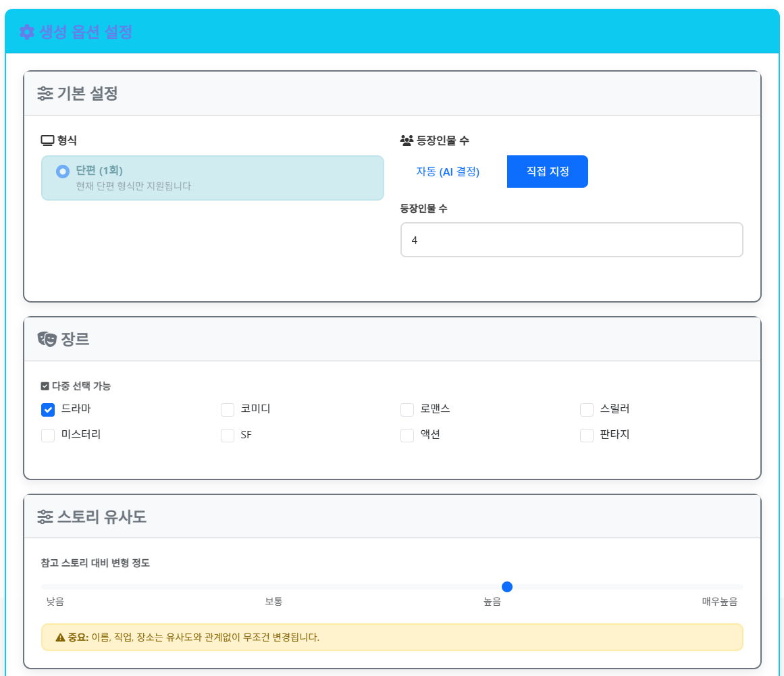Click the similarity slider handle at 높음
784x676 pixels.
coord(507,586)
